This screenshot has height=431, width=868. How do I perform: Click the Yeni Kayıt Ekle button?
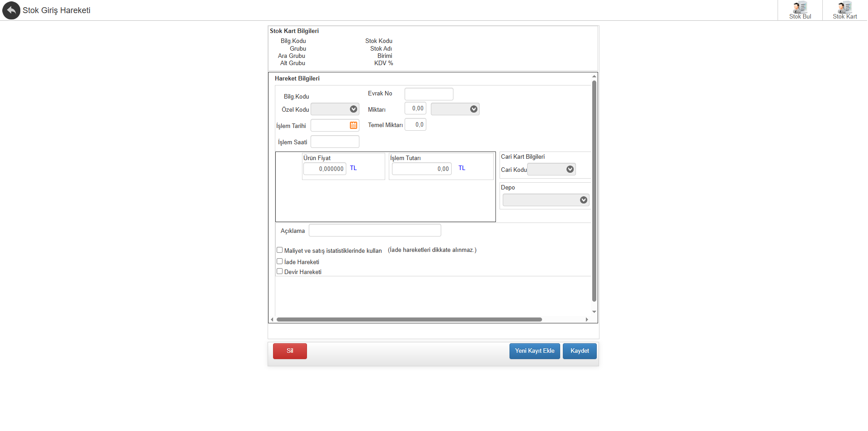[535, 351]
